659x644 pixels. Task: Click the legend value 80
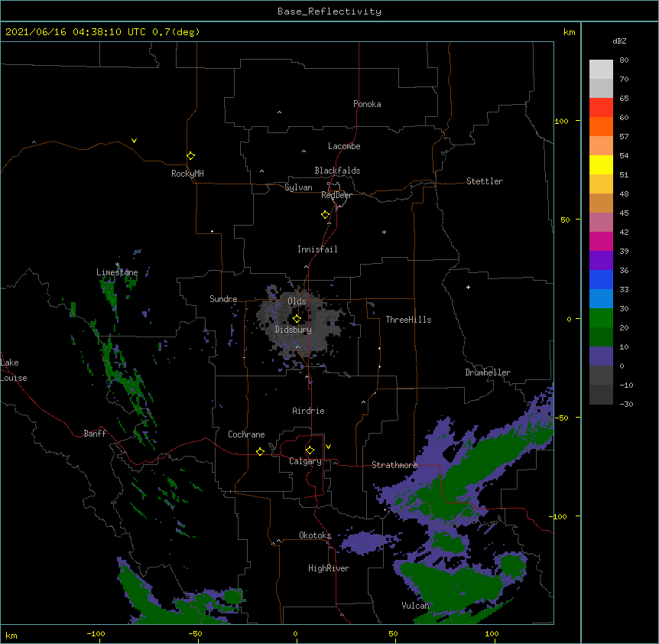pyautogui.click(x=624, y=60)
